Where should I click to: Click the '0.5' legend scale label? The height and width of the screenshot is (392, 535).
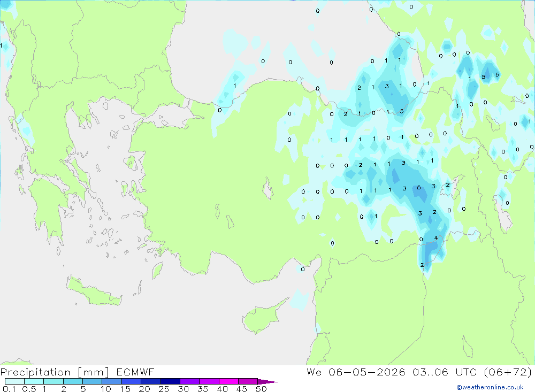29,389
